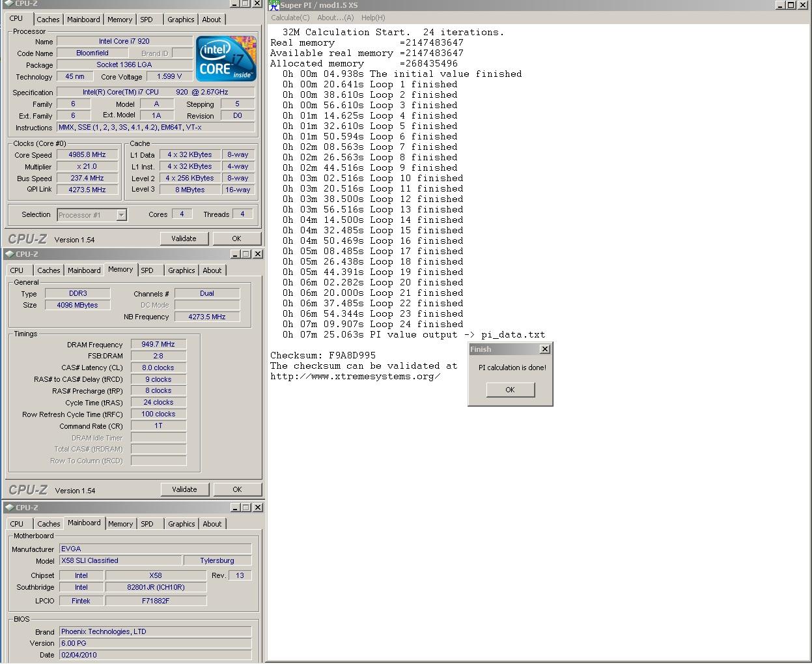Click the CAS# Latency value 8.0 clocks

point(158,368)
